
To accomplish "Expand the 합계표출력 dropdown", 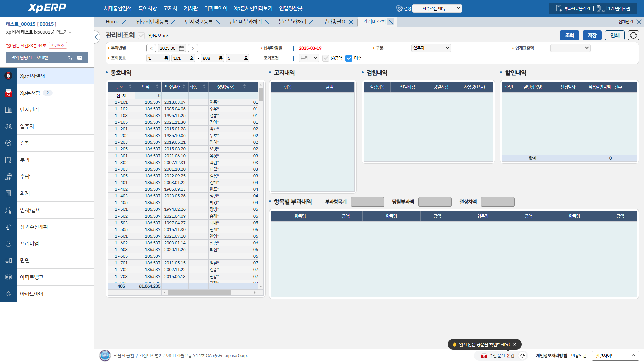I will [570, 48].
